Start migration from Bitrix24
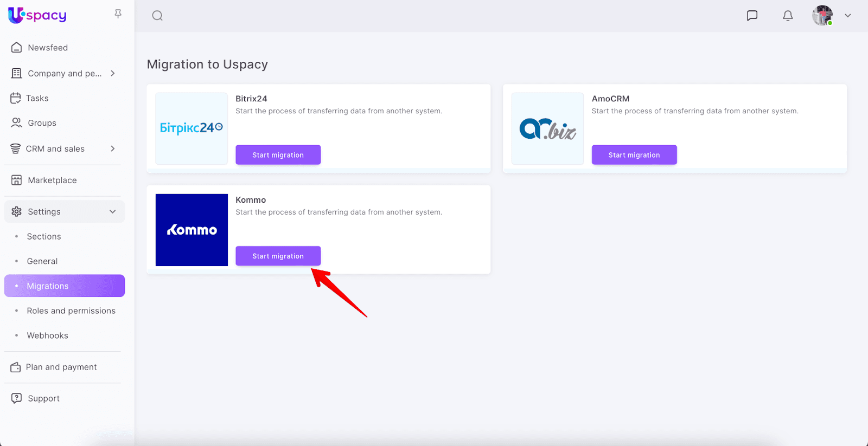Viewport: 868px width, 446px height. click(x=278, y=155)
